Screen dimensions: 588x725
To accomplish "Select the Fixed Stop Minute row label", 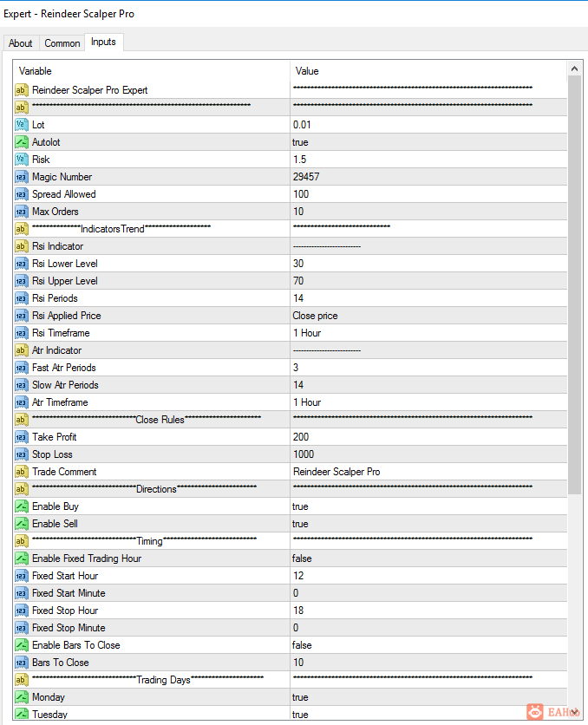I will click(69, 628).
